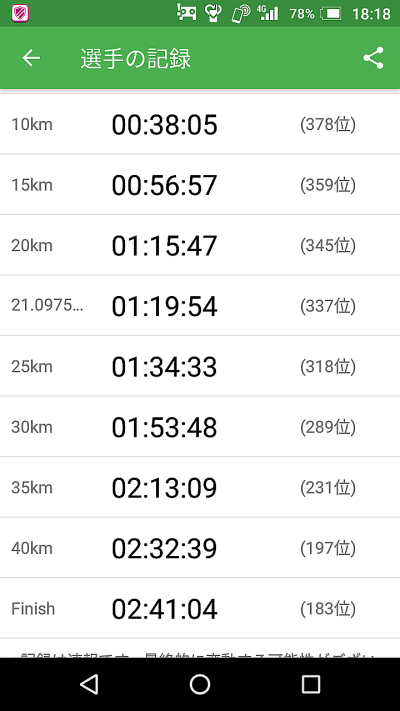Tap the 4G signal strength icon
Viewport: 400px width, 711px height.
click(268, 13)
